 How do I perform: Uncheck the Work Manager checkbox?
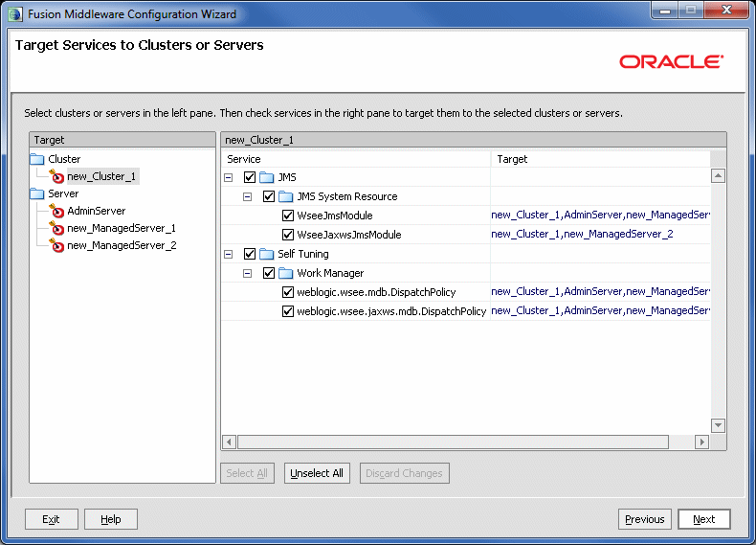(x=269, y=273)
